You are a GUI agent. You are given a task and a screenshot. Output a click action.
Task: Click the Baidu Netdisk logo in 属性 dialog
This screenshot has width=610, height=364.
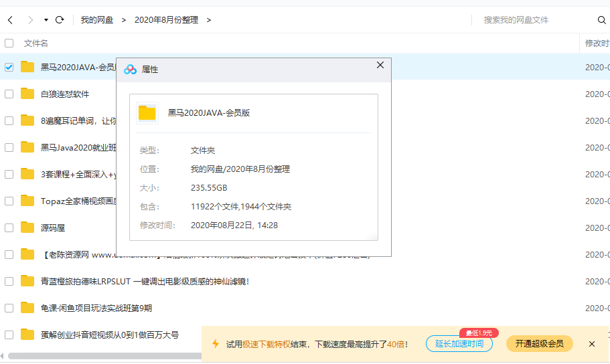(x=131, y=70)
